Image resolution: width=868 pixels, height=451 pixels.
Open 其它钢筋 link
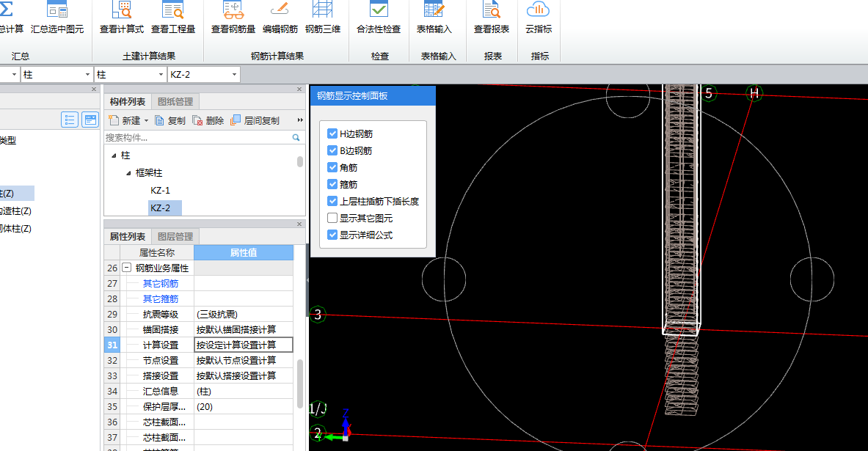click(161, 283)
